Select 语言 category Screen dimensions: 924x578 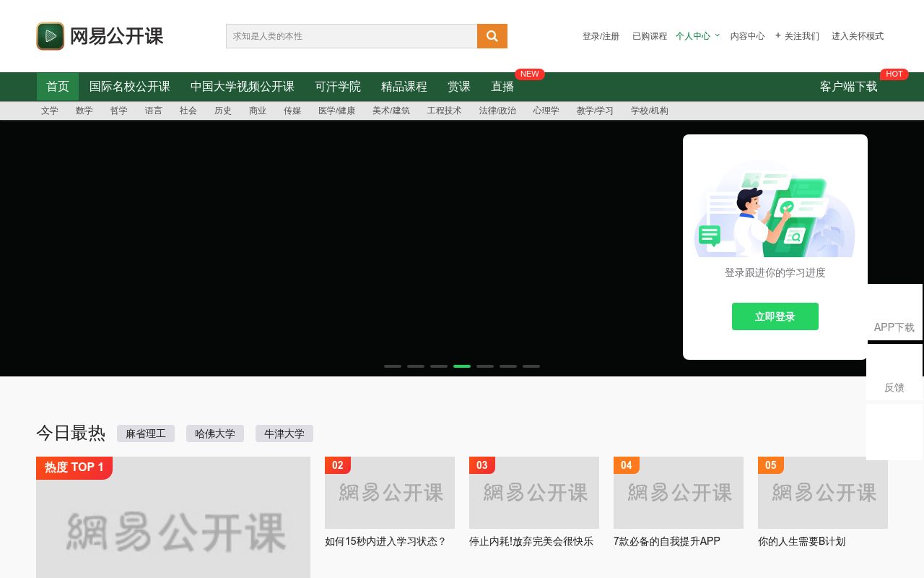pos(154,111)
